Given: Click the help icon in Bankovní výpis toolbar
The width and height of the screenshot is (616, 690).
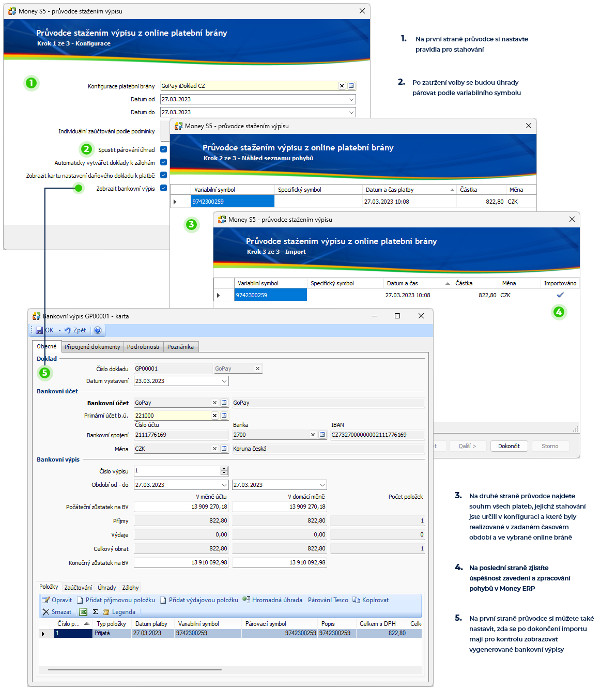Looking at the screenshot, I should click(98, 330).
